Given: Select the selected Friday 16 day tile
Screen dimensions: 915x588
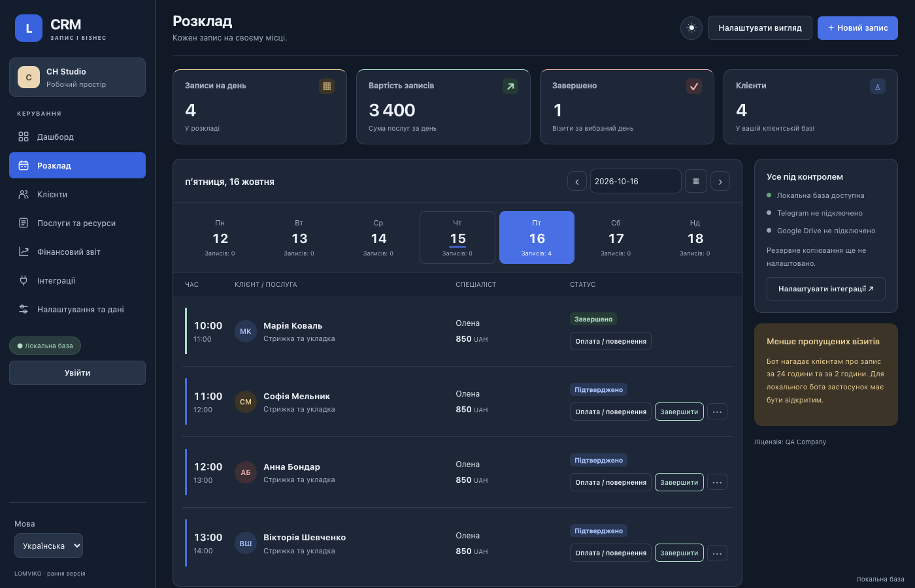Looking at the screenshot, I should click(537, 237).
